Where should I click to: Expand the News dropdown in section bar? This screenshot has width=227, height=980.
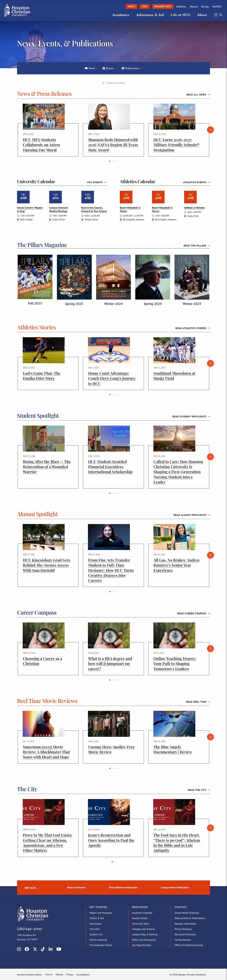[91, 69]
